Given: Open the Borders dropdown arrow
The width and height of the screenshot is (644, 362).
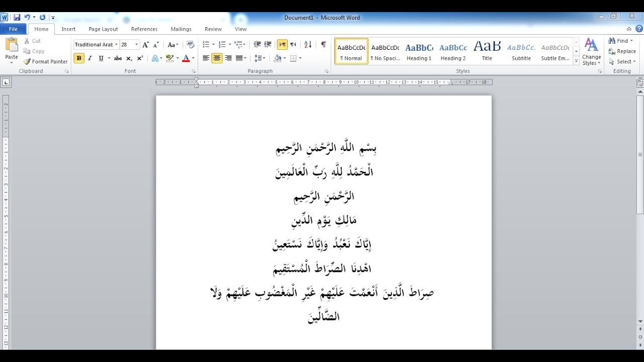Looking at the screenshot, I should (x=300, y=58).
